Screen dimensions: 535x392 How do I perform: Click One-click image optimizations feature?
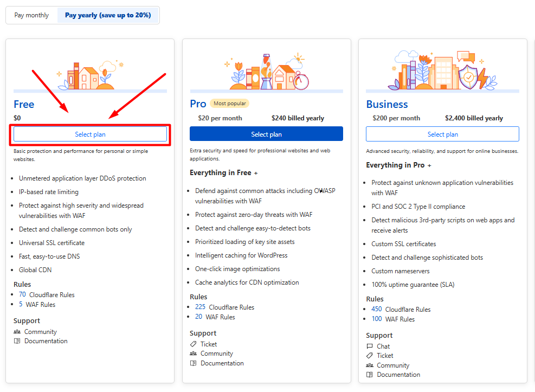click(x=237, y=269)
